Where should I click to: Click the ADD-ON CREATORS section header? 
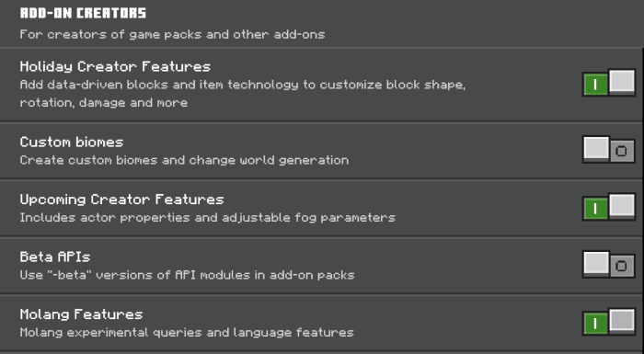pos(83,13)
